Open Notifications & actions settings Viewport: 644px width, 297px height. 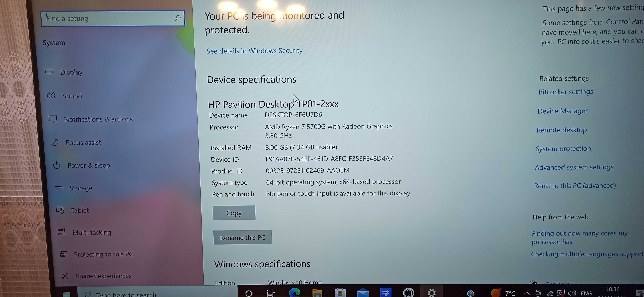click(98, 119)
